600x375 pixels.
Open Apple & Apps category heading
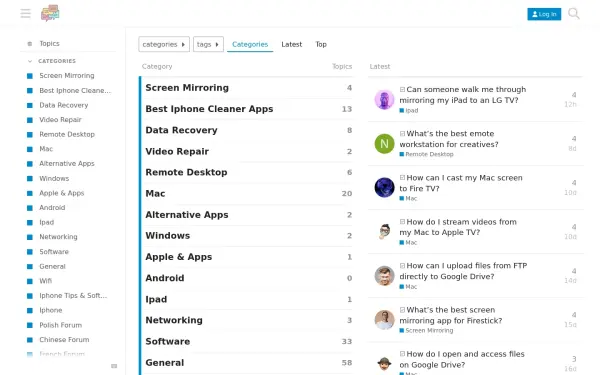pos(178,257)
